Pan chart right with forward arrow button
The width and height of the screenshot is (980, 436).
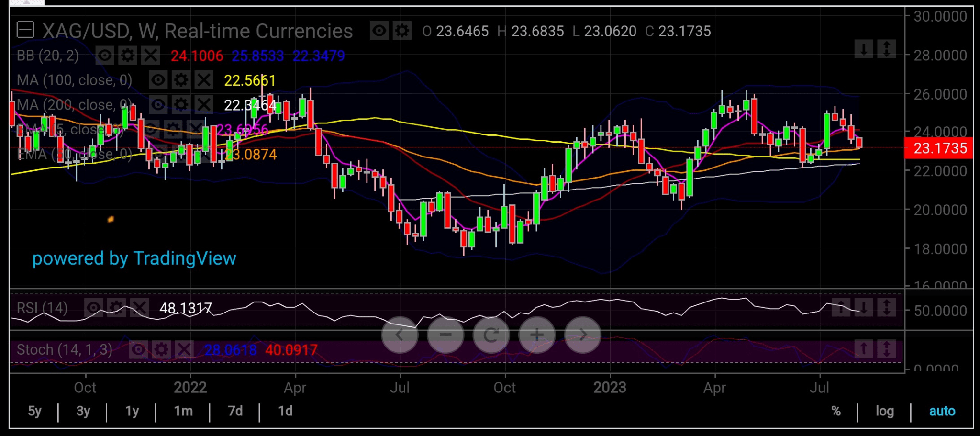click(x=583, y=335)
